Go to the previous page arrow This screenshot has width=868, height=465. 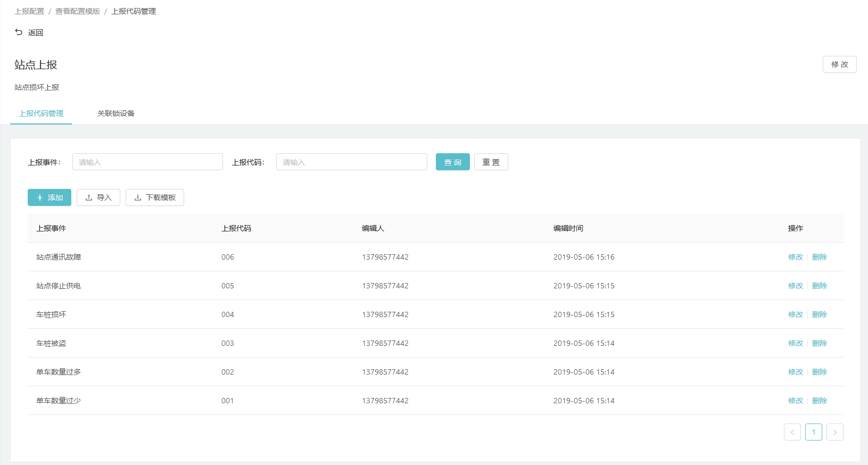[792, 432]
